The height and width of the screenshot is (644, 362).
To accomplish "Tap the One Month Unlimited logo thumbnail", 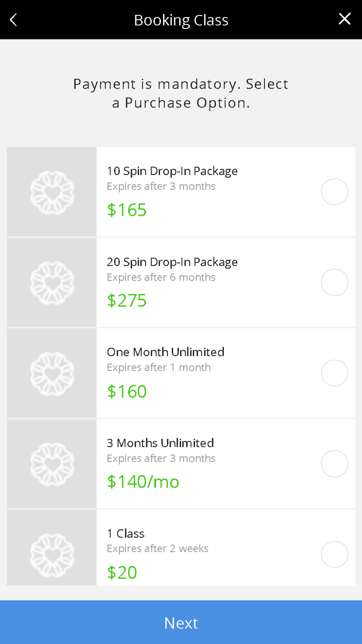I will (x=52, y=373).
